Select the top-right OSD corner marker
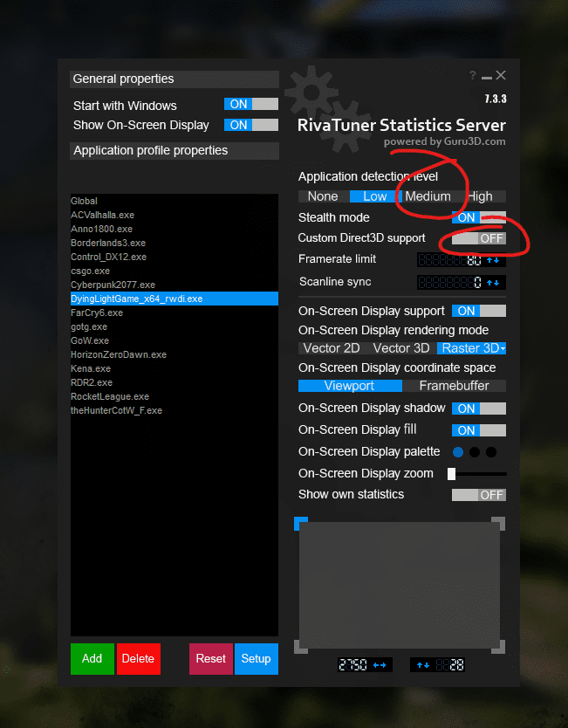 click(498, 523)
